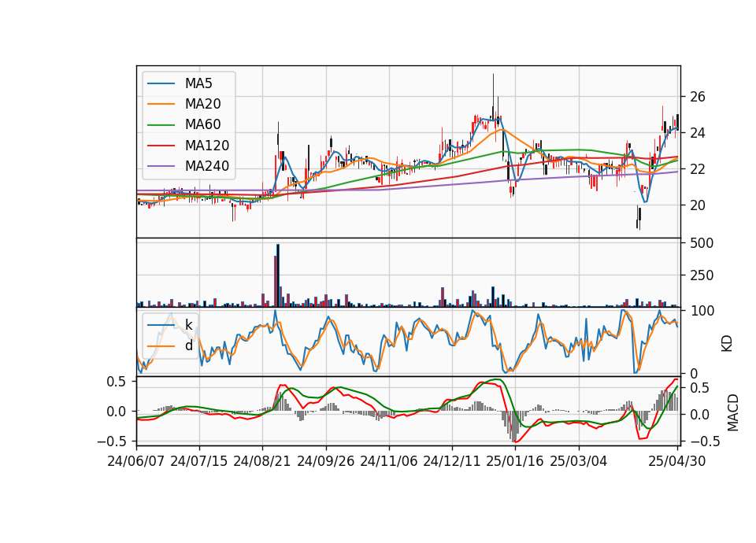The height and width of the screenshot is (543, 756).
Task: Click the 24/06/07 date axis label
Action: click(x=136, y=461)
